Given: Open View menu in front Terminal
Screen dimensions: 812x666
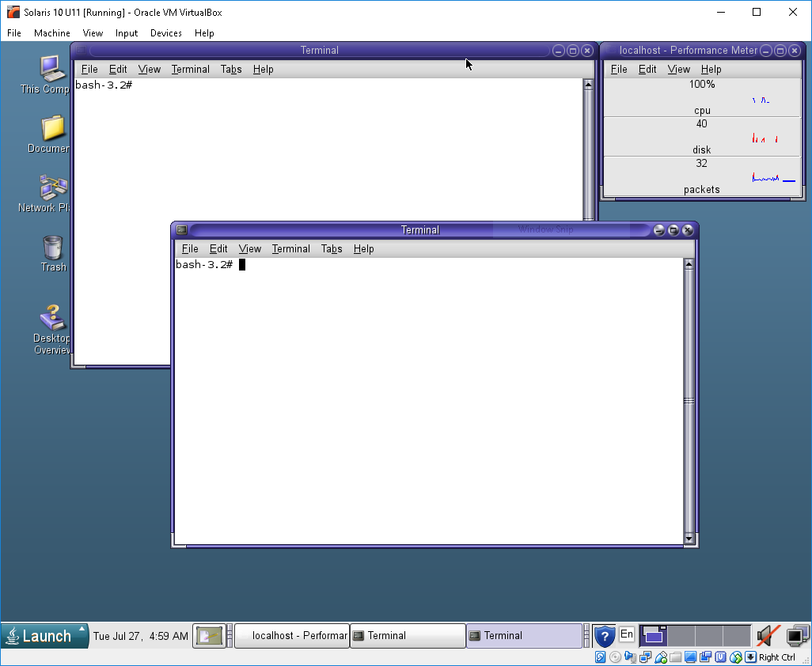Looking at the screenshot, I should (249, 249).
